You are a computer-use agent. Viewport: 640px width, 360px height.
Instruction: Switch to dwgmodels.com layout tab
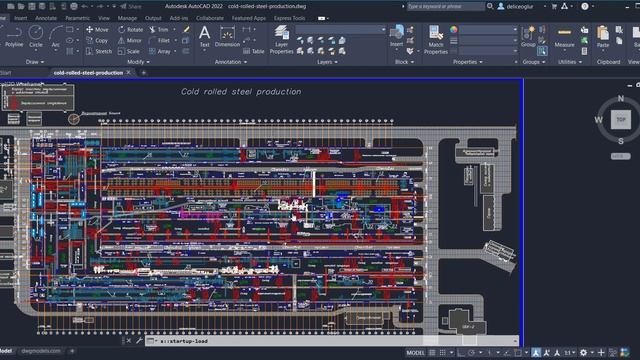[x=41, y=351]
